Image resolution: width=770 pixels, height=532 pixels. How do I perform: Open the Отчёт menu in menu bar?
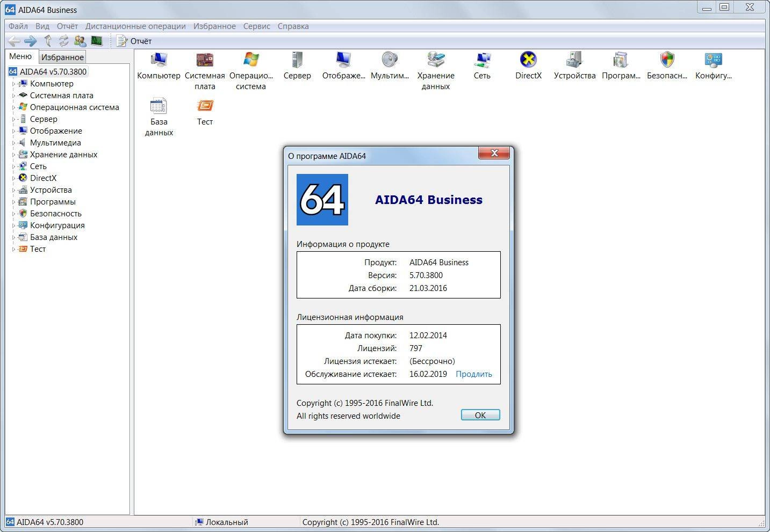pos(67,26)
